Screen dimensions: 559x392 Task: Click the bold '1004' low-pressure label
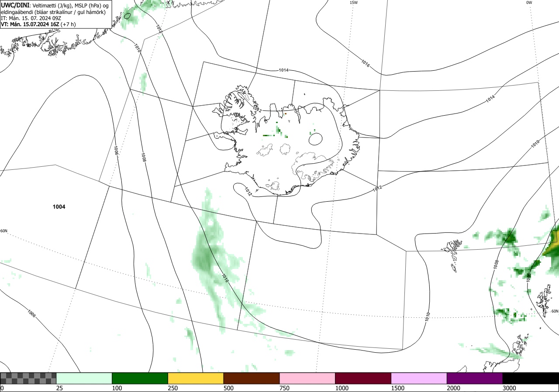pyautogui.click(x=59, y=207)
